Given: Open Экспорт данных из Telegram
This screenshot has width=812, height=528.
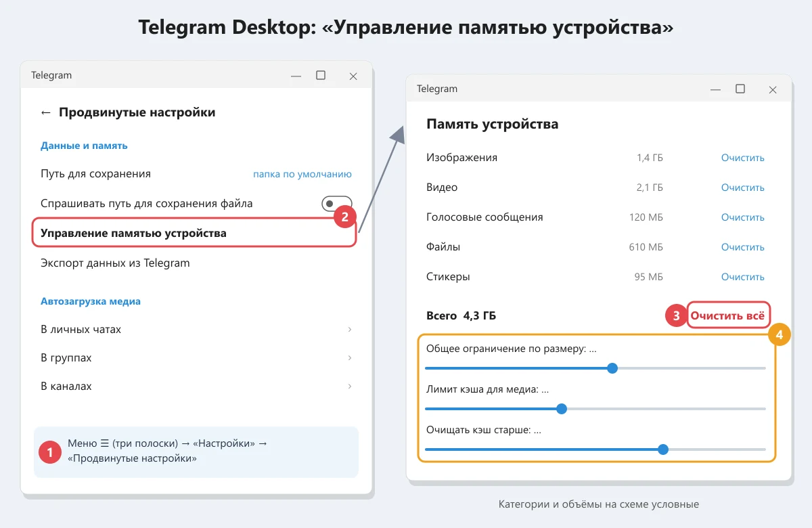Looking at the screenshot, I should [x=115, y=263].
